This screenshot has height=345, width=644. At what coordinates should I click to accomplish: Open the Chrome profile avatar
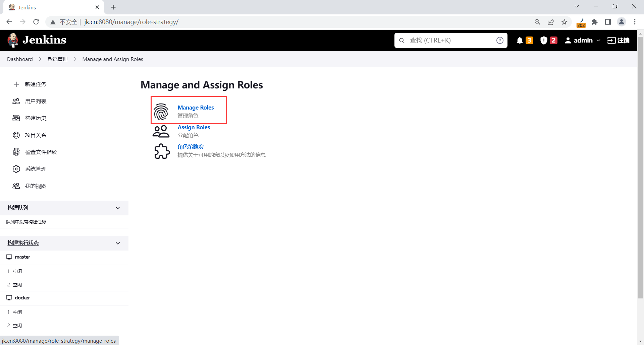pos(622,22)
